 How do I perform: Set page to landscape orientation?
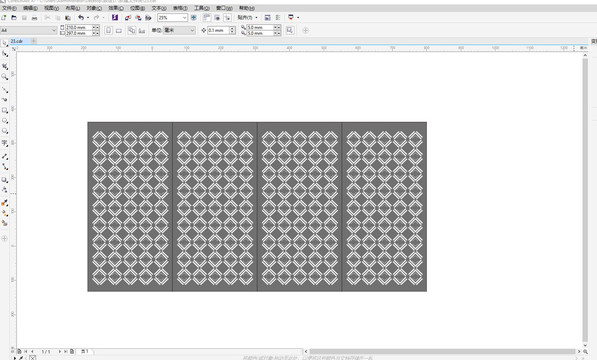(x=119, y=31)
